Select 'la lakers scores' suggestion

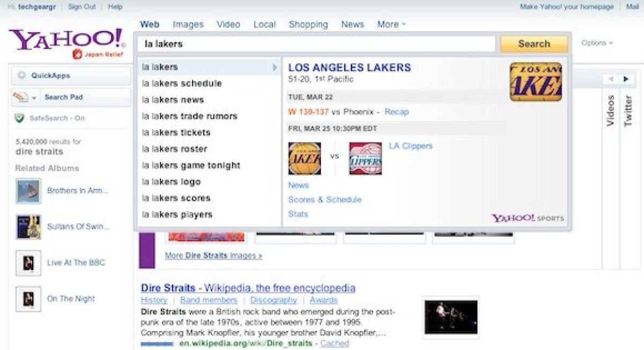click(209, 198)
